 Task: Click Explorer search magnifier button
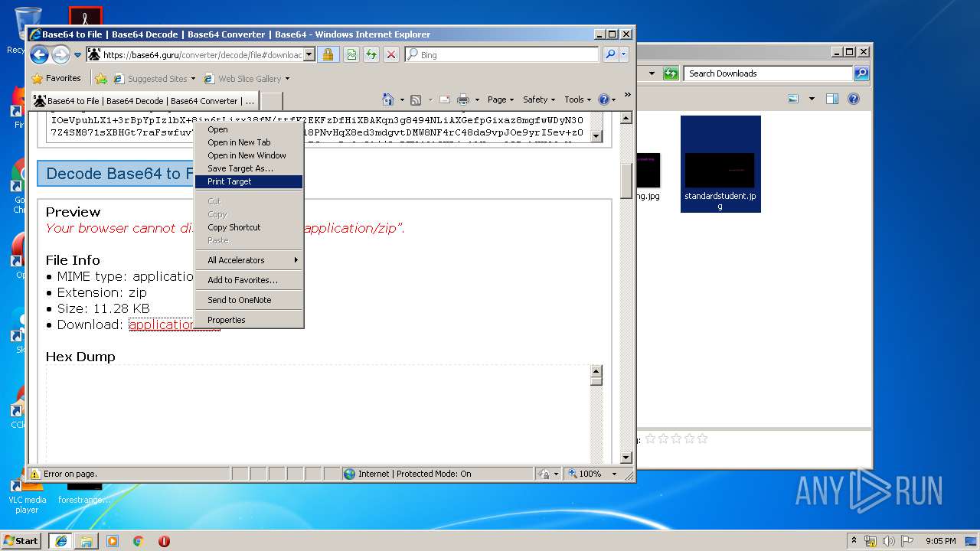[x=861, y=73]
